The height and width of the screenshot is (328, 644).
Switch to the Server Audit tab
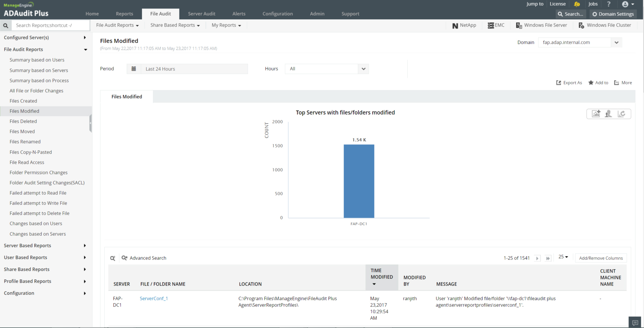(x=201, y=14)
